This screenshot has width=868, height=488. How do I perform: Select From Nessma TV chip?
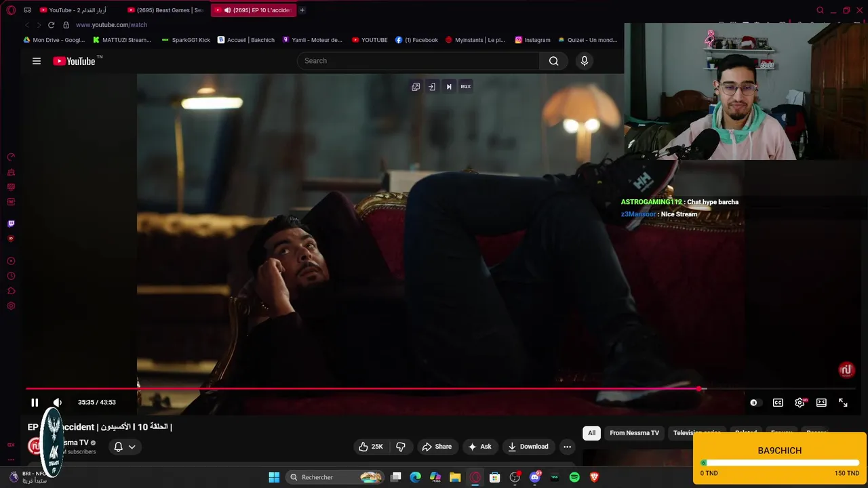[634, 433]
